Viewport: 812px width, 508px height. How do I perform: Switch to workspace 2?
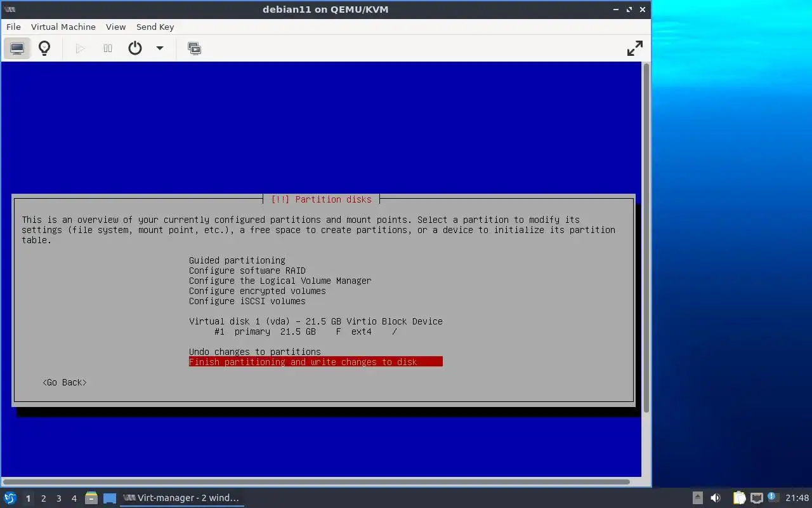point(43,498)
